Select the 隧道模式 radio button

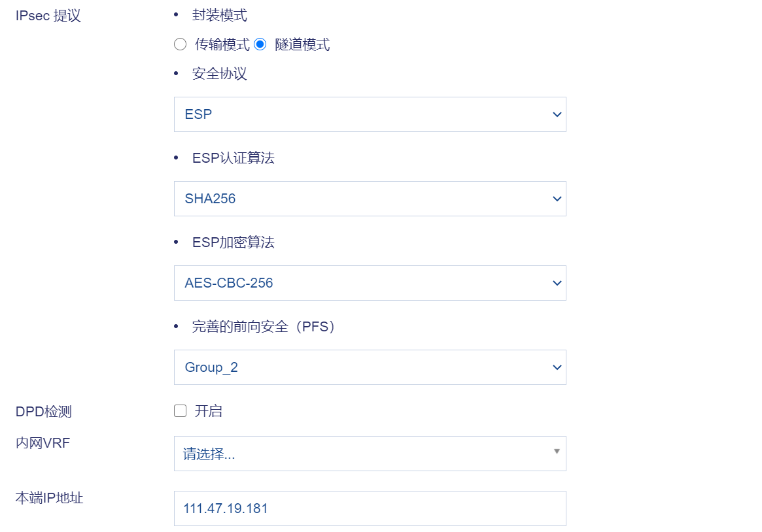260,44
